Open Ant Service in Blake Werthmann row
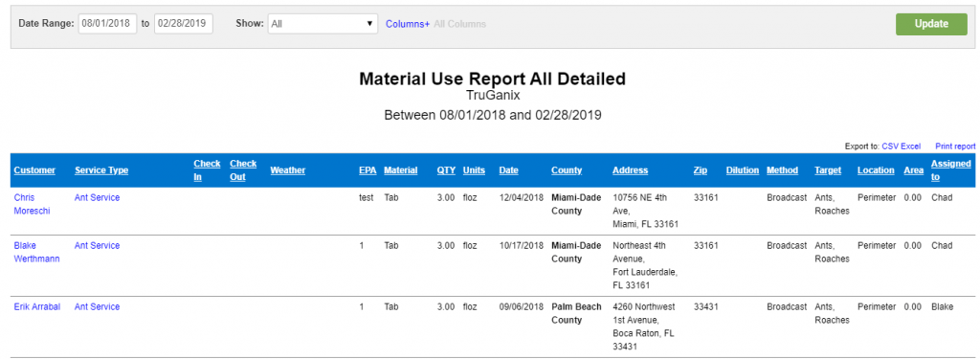Screen dimensions: 980x360 coord(97,246)
